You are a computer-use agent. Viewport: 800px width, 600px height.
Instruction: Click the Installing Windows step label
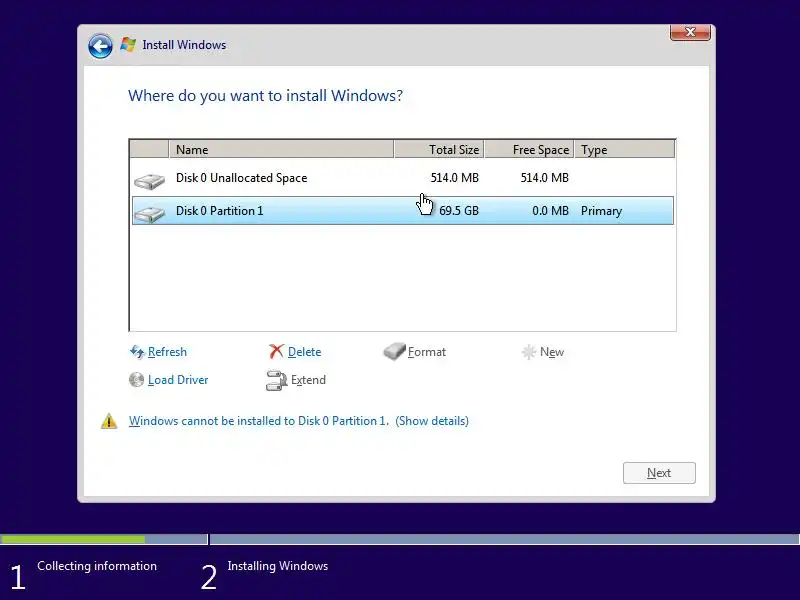278,566
